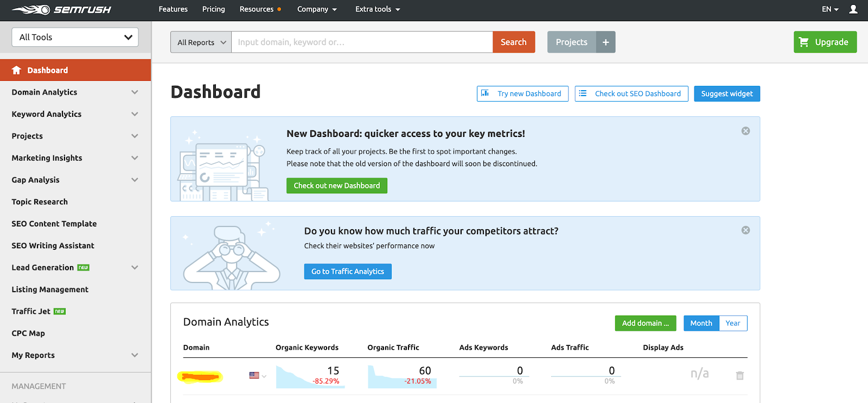Select Dashboard in the sidebar

click(x=75, y=70)
